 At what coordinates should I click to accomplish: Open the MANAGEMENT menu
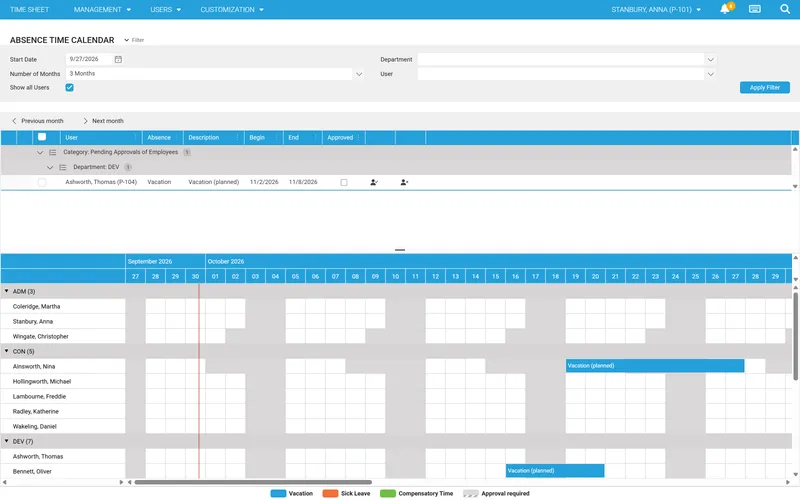[102, 9]
